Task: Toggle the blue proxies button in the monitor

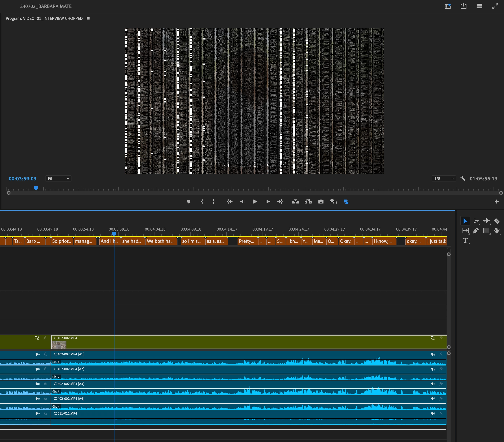Action: (346, 202)
